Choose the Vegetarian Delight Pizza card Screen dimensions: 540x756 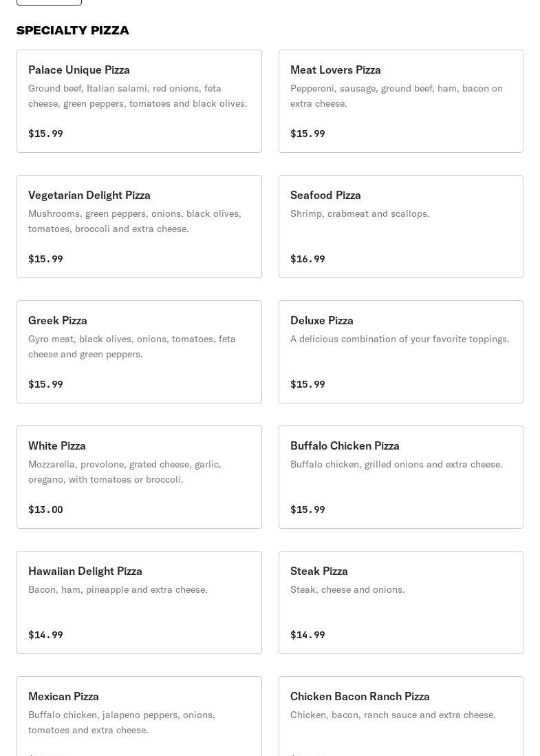(139, 227)
